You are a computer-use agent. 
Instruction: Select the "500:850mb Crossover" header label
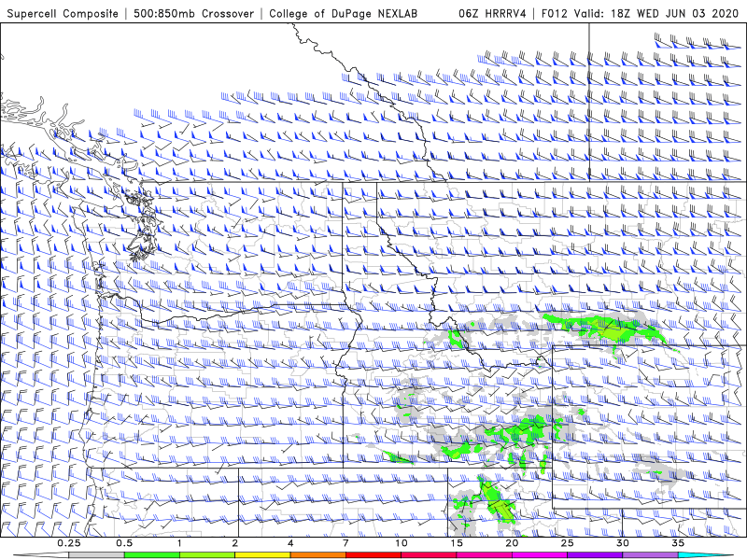click(194, 13)
